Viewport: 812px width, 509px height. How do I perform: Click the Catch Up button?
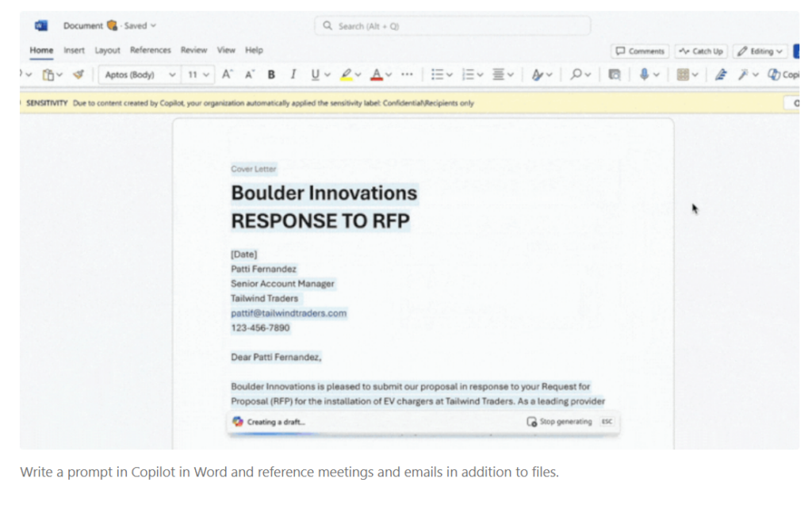(701, 51)
